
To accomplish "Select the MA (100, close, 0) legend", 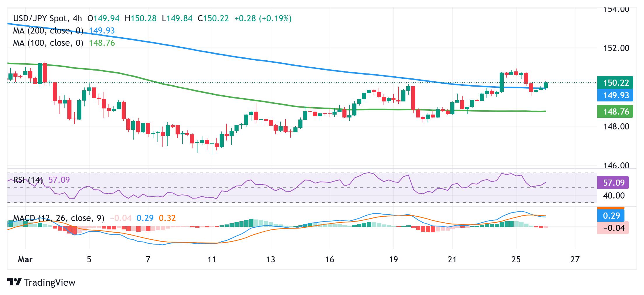I will click(48, 43).
